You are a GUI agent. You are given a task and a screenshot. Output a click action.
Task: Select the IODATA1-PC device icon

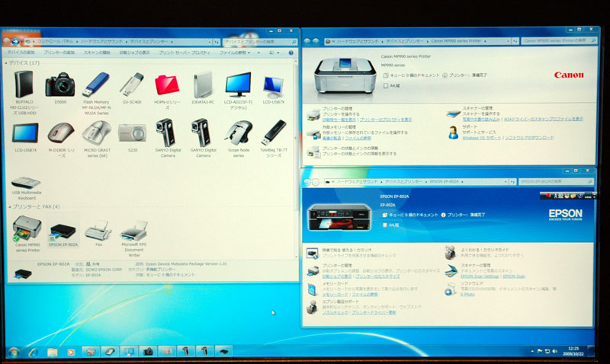tap(203, 84)
